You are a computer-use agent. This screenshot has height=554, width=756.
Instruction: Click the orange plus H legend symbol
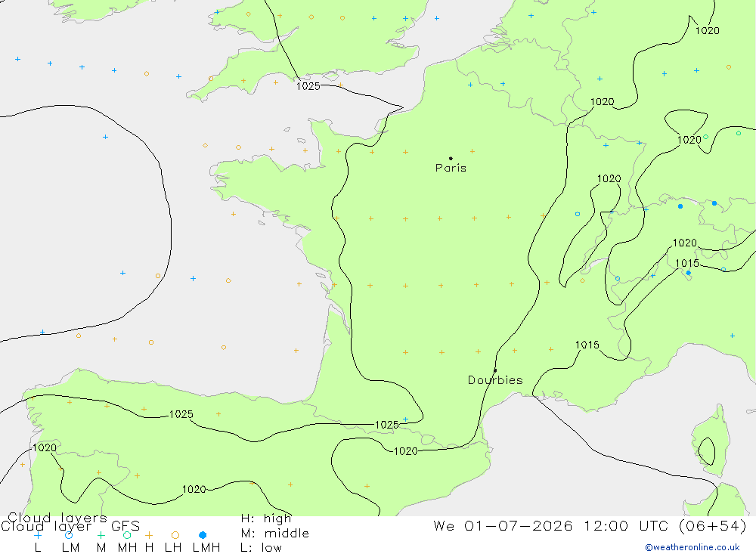point(149,535)
